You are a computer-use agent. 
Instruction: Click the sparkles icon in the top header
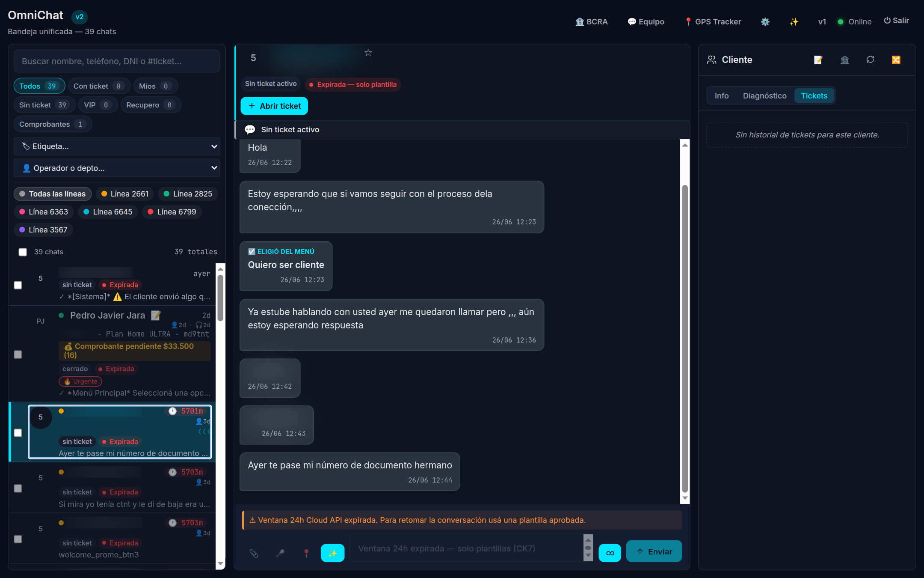[794, 21]
